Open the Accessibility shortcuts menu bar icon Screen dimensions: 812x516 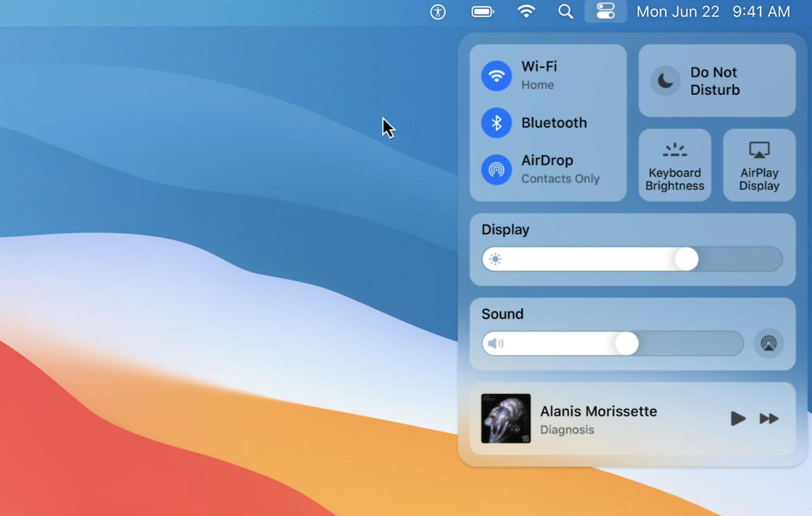click(438, 11)
